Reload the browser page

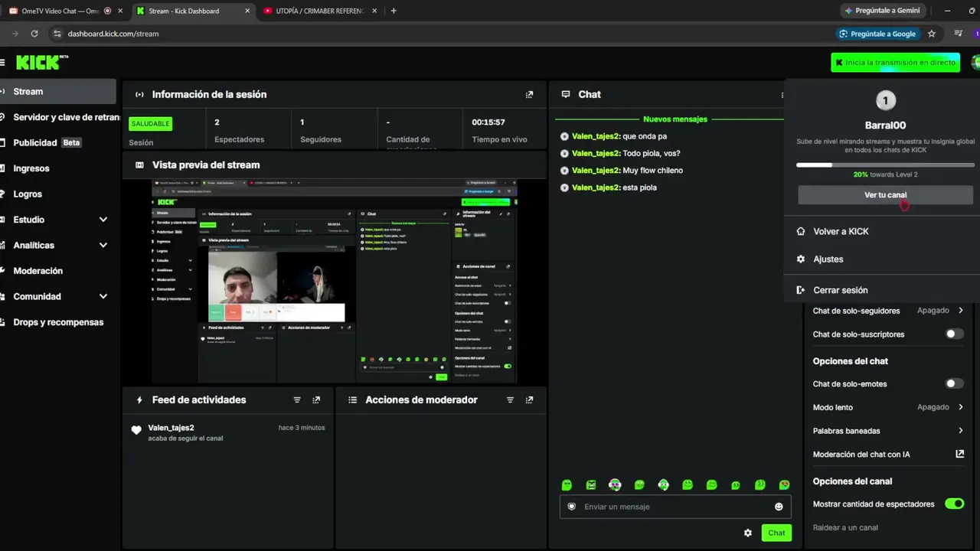coord(34,34)
